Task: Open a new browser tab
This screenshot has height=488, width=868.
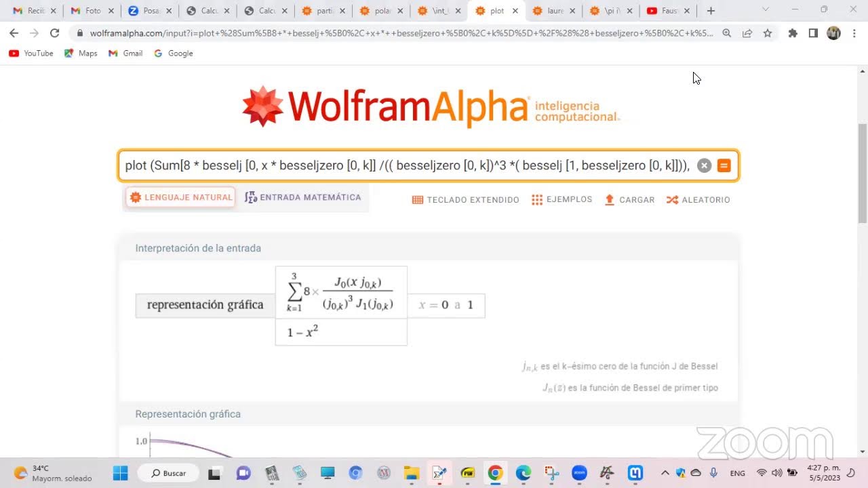Action: [711, 11]
